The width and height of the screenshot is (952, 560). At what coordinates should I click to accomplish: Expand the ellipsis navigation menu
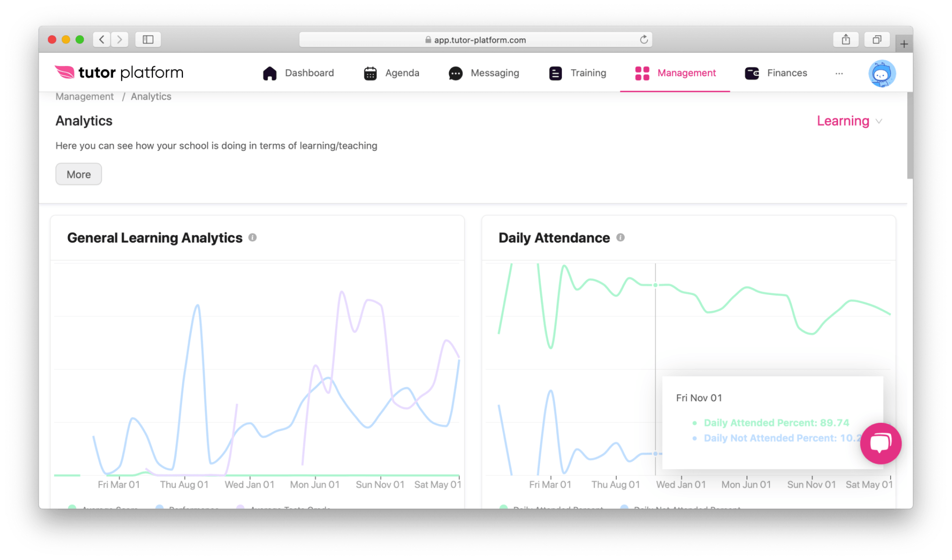[839, 73]
